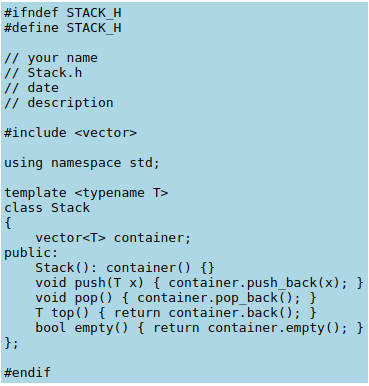This screenshot has width=369, height=386.
Task: Click the 'bool empty()' method line
Action: tap(199, 328)
